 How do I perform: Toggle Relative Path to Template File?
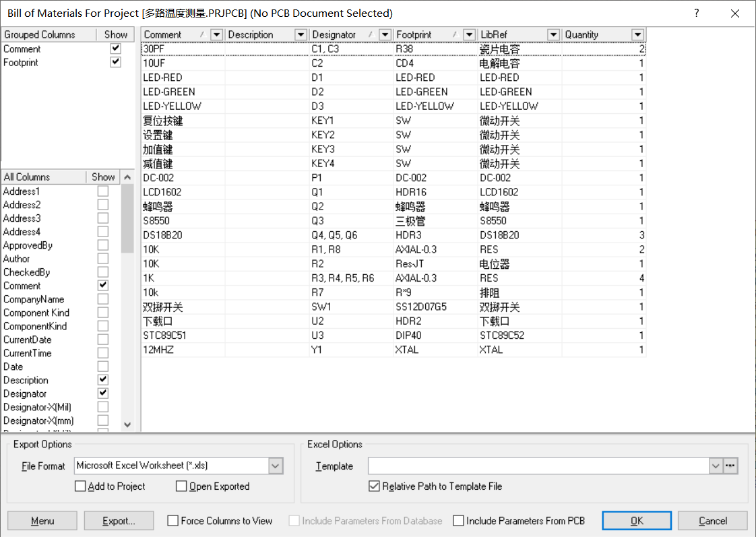(374, 486)
